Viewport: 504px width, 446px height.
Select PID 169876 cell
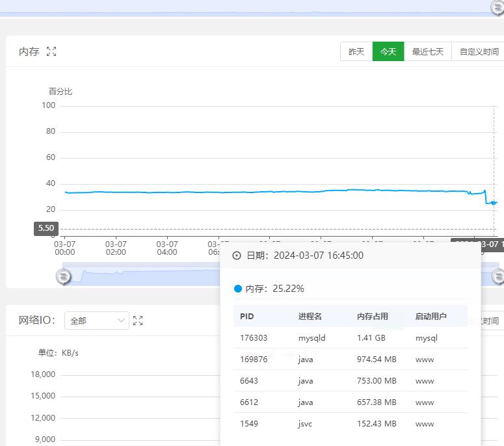[254, 360]
